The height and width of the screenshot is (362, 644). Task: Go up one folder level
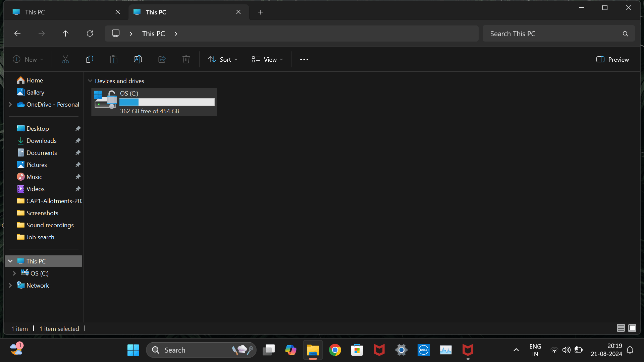65,34
